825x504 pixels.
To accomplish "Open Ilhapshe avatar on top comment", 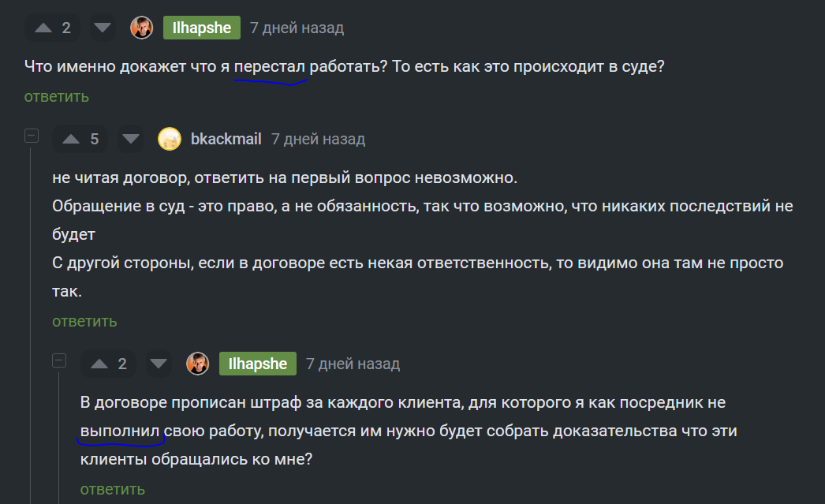I will point(141,28).
